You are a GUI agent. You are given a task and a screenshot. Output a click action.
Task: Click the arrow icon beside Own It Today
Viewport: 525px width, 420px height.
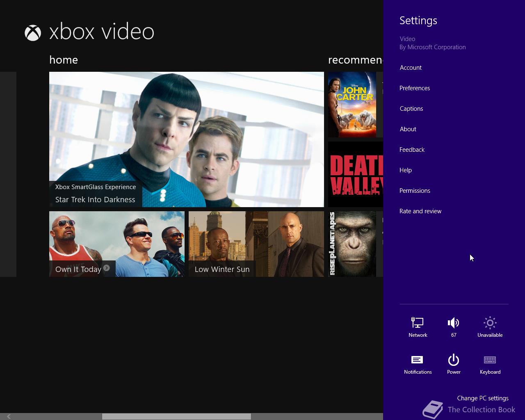[107, 268]
